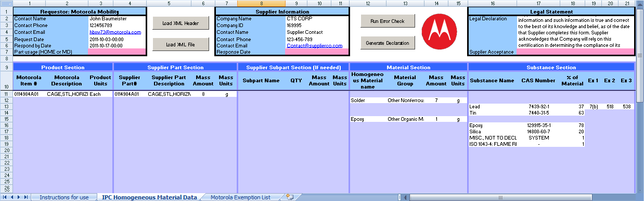Select the 7(b) exemption cell
Viewport: 644px width, 201px height.
click(x=594, y=106)
